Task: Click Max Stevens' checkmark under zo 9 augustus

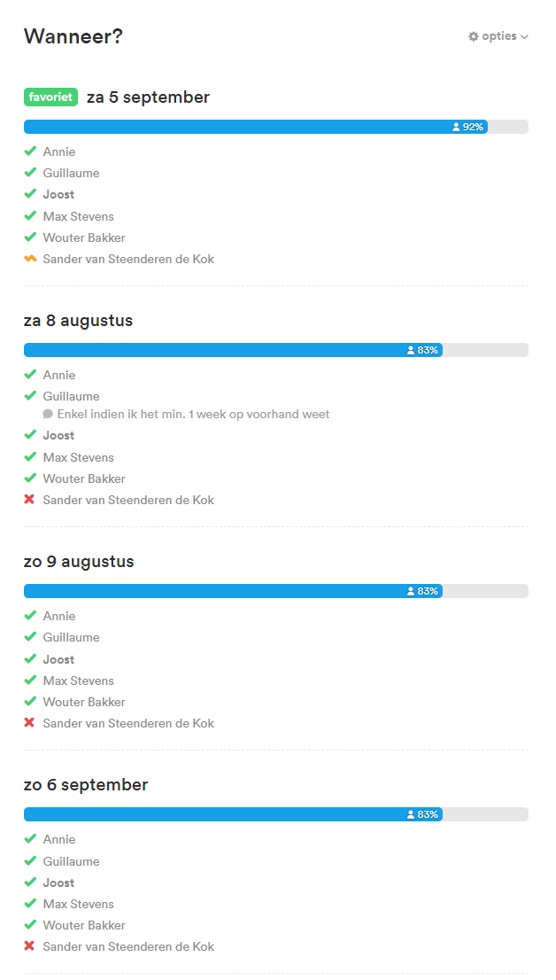Action: point(30,681)
